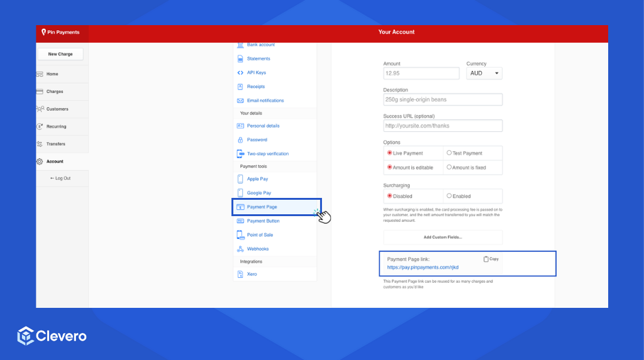The image size is (644, 360).
Task: Open Email notifications settings link
Action: (265, 101)
